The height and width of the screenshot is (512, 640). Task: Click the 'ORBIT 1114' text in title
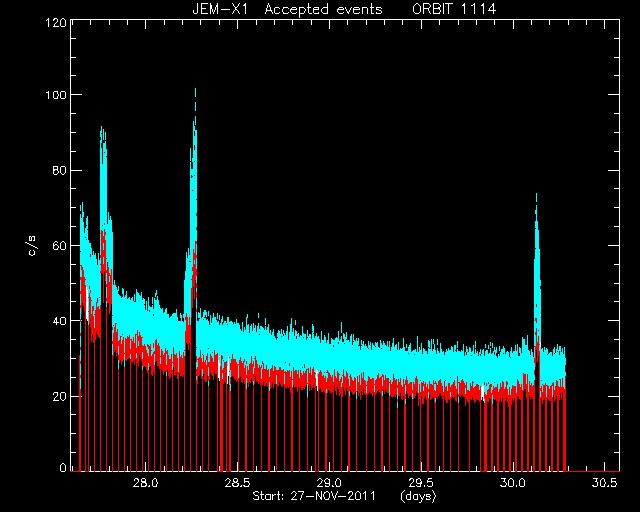tap(454, 9)
